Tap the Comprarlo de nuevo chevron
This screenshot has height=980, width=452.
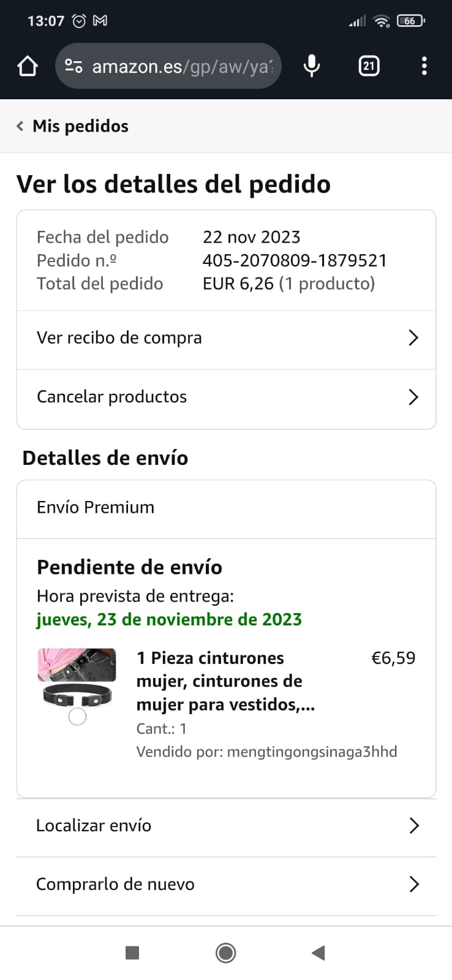tap(414, 884)
